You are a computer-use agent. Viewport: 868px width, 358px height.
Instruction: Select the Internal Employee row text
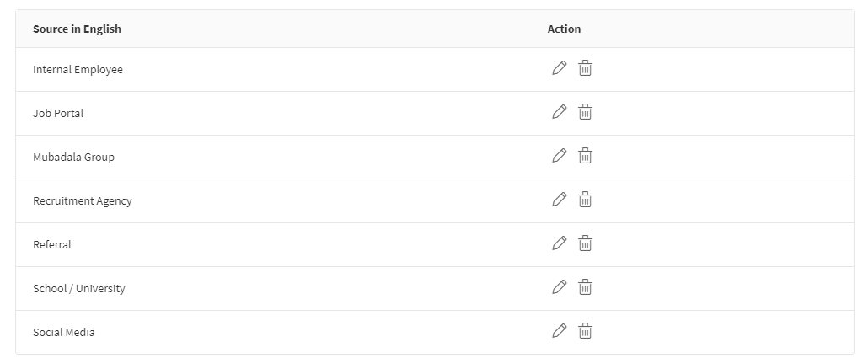78,70
